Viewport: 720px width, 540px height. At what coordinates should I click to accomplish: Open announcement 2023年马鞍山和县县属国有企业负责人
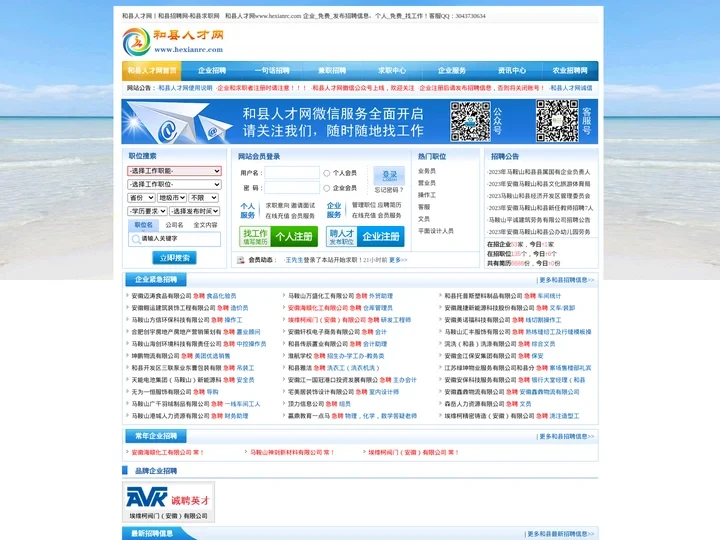539,172
